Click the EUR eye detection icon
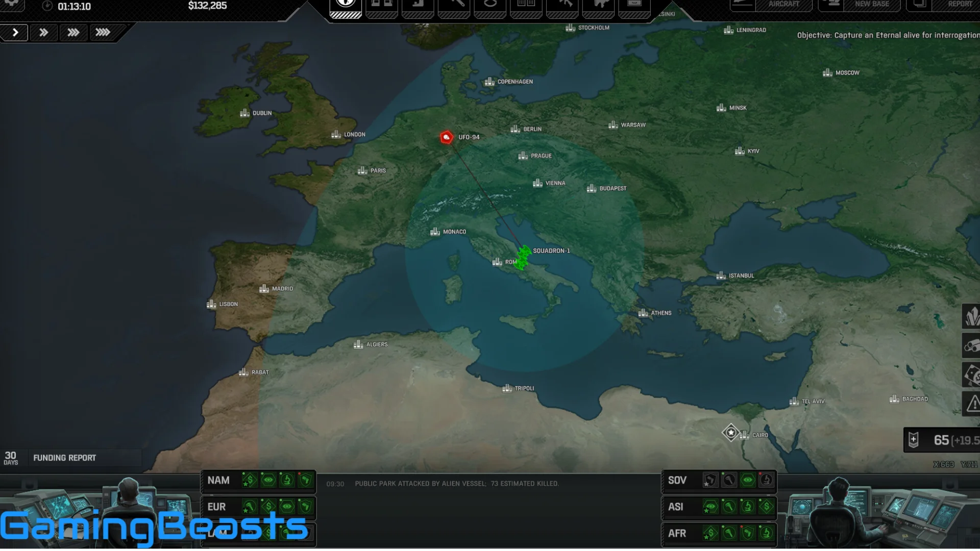Screen dimensions: 980x551 287,507
